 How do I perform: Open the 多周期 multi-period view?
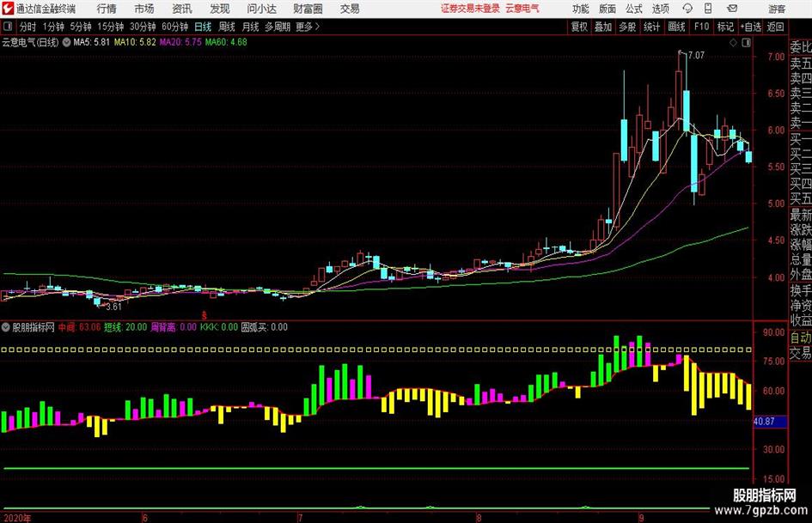coord(278,27)
